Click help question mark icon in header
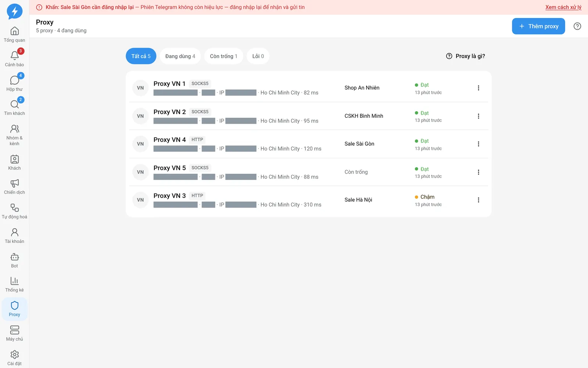Viewport: 588px width, 368px height. tap(577, 26)
